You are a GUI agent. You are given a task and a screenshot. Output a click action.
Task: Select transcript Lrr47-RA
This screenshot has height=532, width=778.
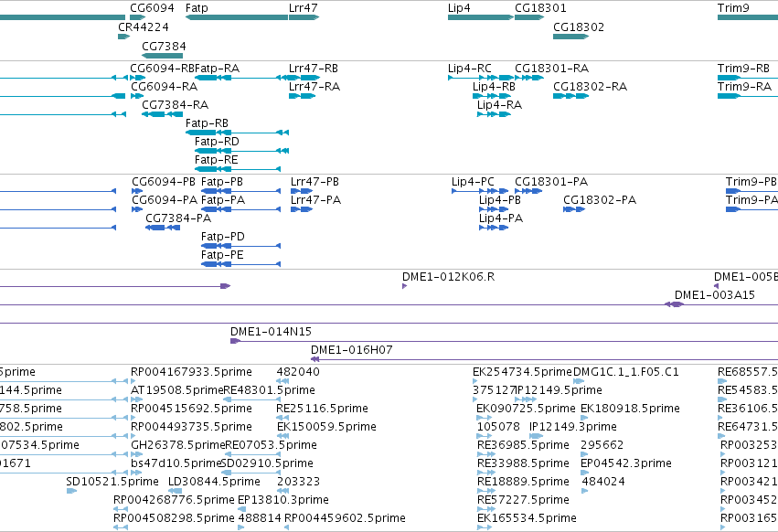[302, 96]
